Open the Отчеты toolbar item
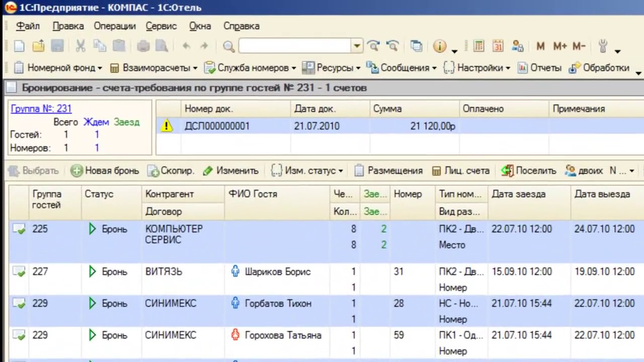The height and width of the screenshot is (362, 644). [539, 68]
